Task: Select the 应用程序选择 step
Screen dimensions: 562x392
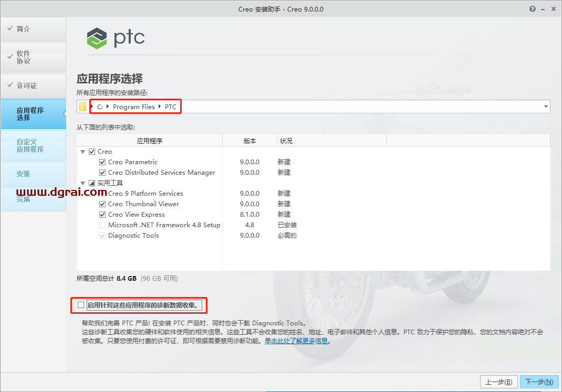Action: pos(33,114)
